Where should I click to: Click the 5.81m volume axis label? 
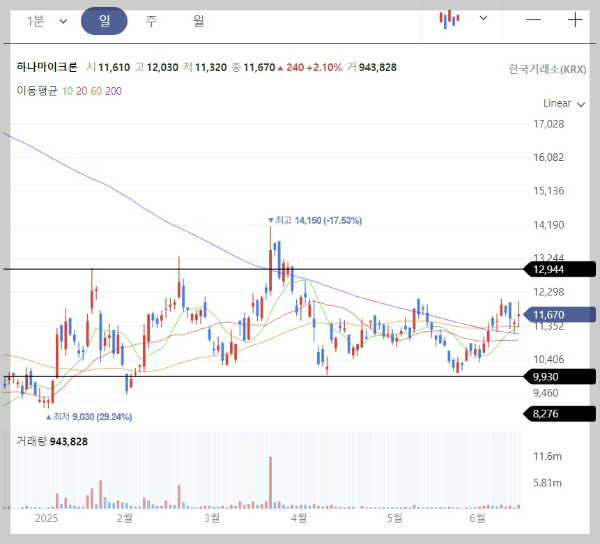click(x=547, y=483)
